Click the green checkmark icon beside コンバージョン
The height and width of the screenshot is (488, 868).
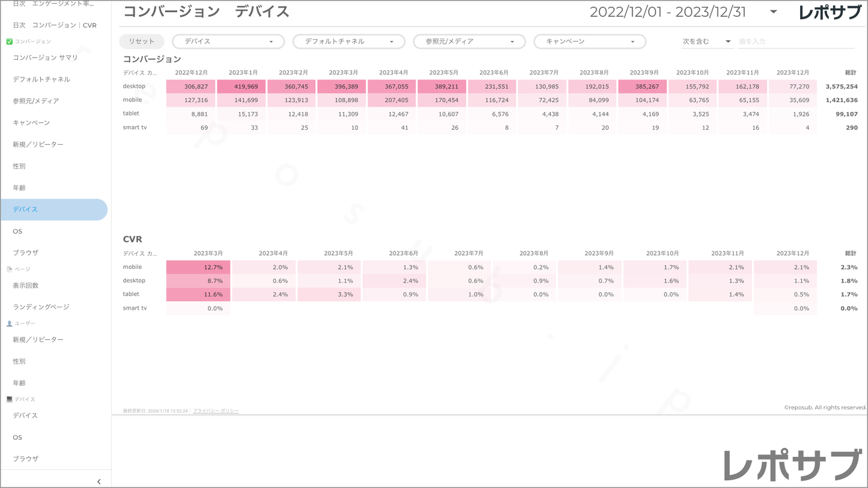click(9, 41)
